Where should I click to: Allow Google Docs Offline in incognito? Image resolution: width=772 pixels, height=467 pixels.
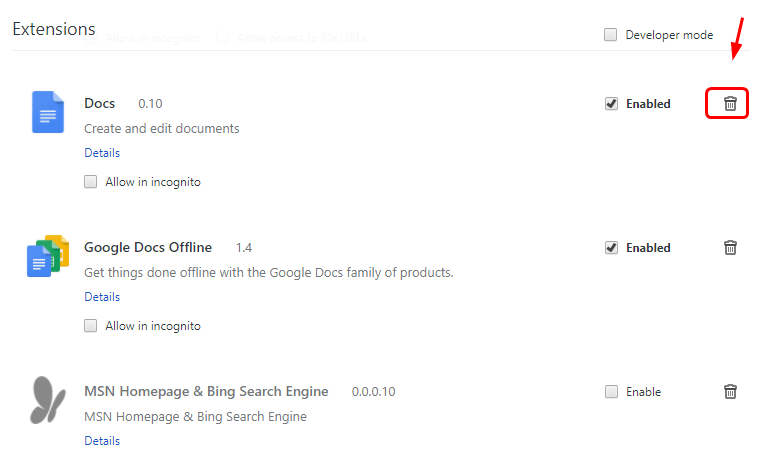tap(91, 326)
